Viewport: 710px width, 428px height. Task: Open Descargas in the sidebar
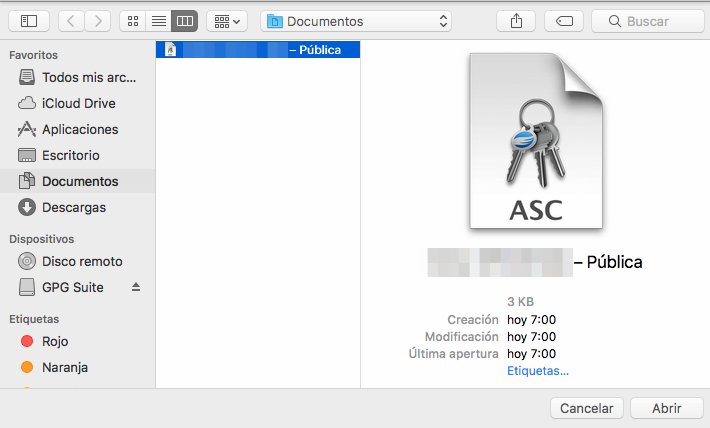pos(77,207)
